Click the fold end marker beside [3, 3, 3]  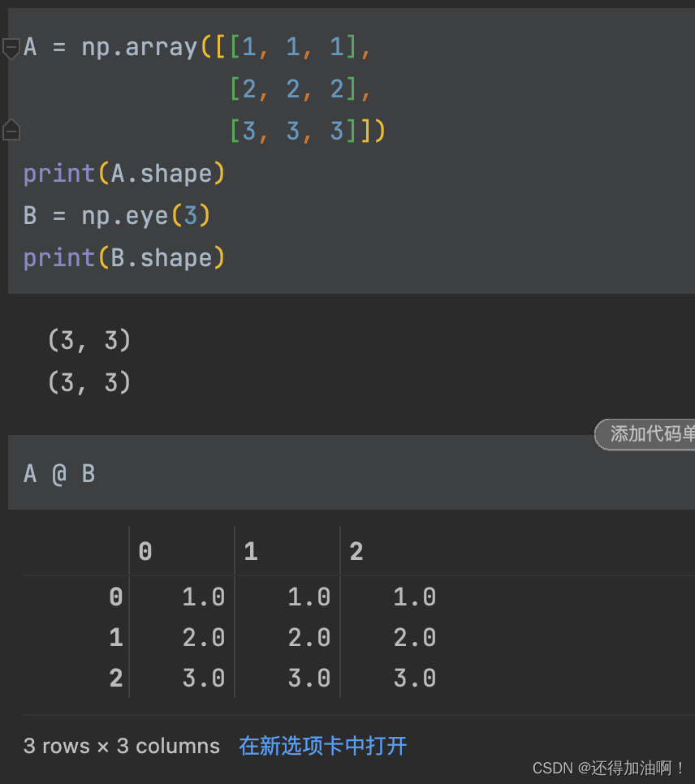click(11, 130)
